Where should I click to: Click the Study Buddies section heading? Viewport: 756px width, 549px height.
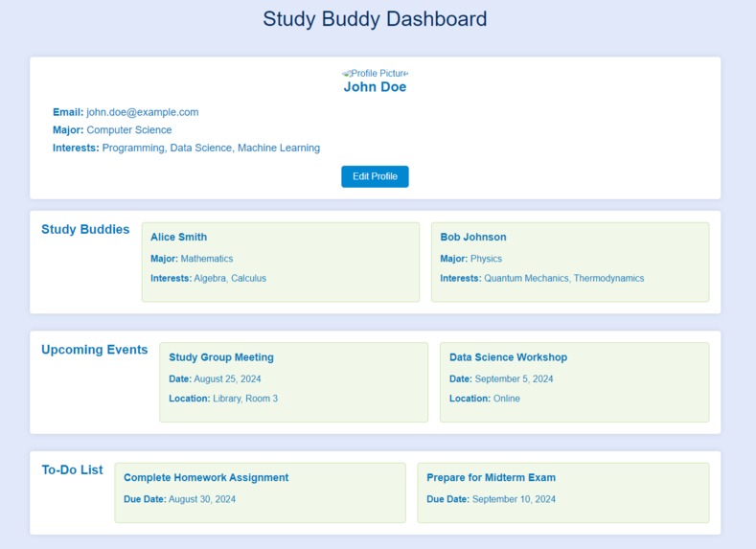[85, 229]
